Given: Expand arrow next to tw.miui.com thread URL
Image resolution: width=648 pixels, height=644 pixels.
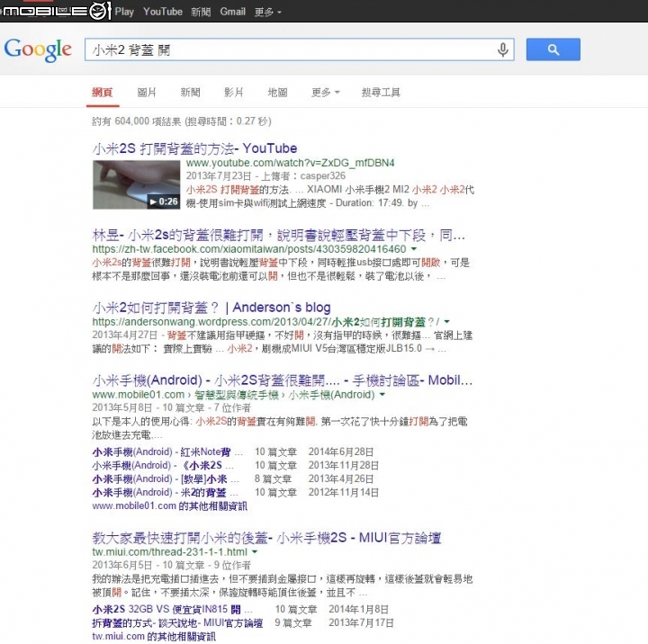Looking at the screenshot, I should pyautogui.click(x=255, y=552).
